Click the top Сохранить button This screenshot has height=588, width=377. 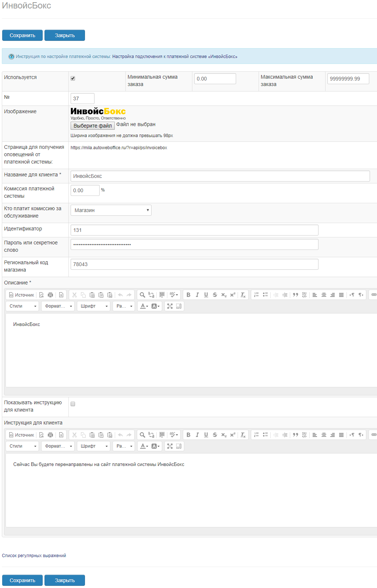[22, 35]
